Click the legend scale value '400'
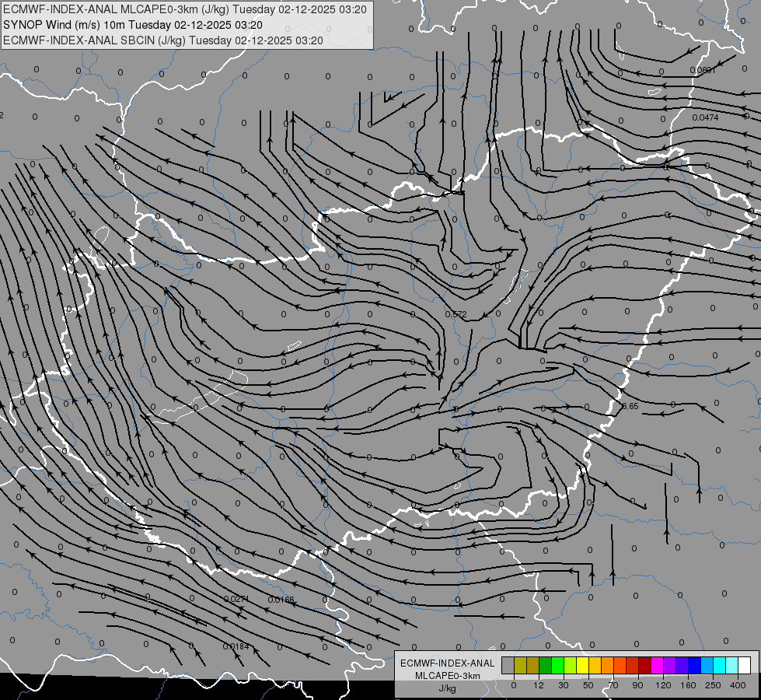761x700 pixels. pyautogui.click(x=738, y=685)
